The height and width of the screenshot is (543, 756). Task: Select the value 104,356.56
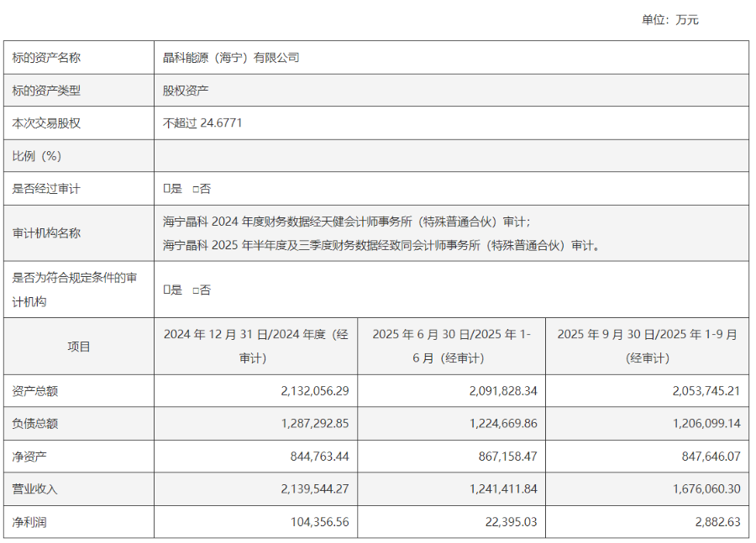[x=320, y=522]
